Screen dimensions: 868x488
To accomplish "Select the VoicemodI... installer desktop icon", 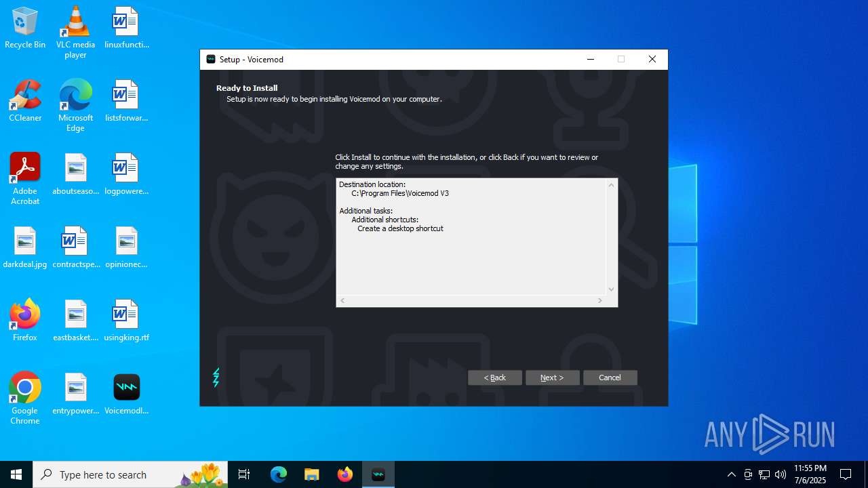I will coord(126,394).
